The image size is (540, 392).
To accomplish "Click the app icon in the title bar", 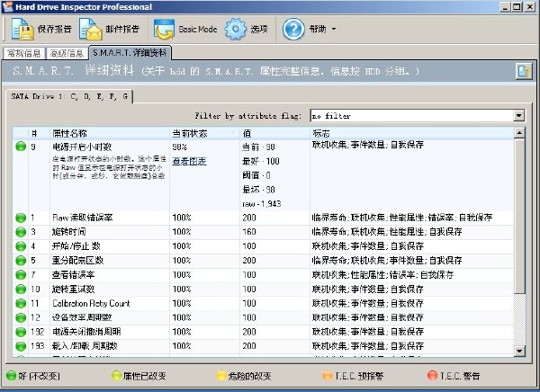I will click(7, 7).
